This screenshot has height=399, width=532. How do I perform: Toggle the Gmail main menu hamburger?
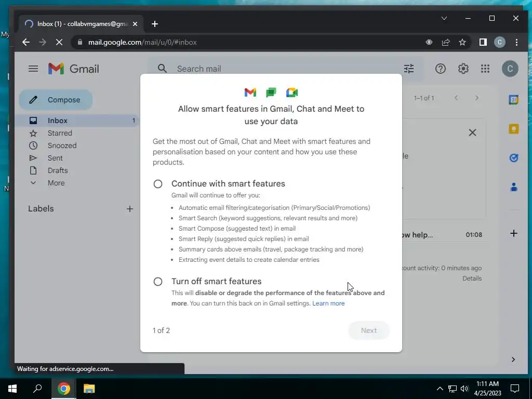tap(33, 69)
